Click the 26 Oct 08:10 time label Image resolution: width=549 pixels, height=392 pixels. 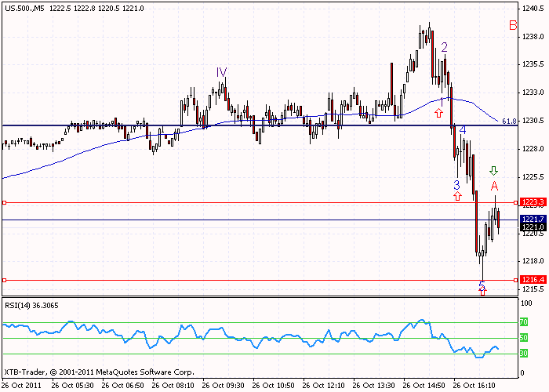click(173, 386)
